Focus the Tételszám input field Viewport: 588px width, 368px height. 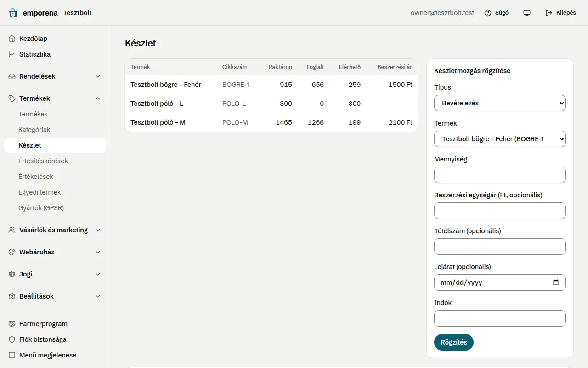tap(500, 247)
